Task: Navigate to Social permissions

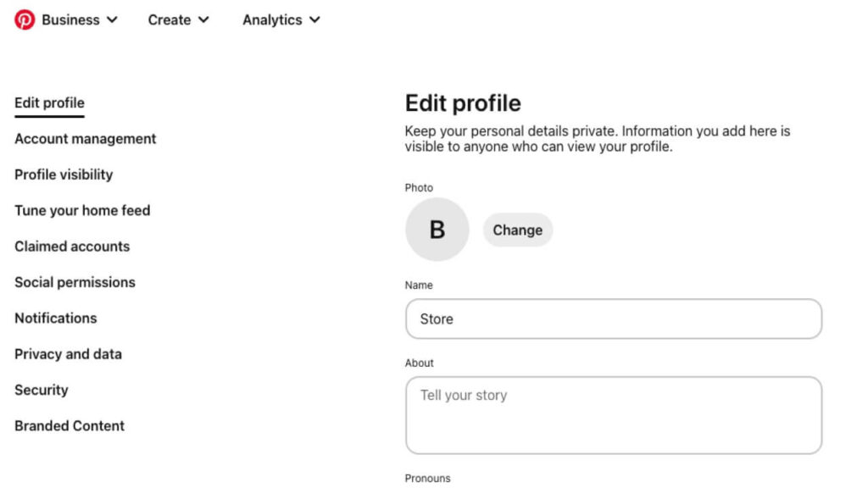Action: (75, 282)
